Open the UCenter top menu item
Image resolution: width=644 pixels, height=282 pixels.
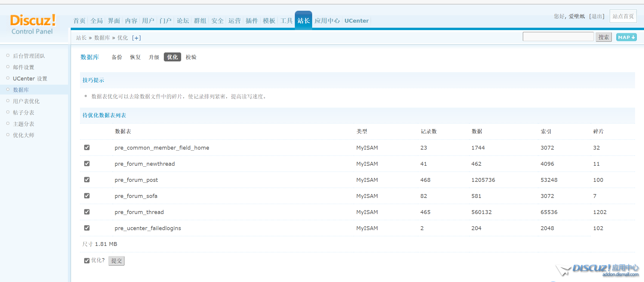click(356, 21)
